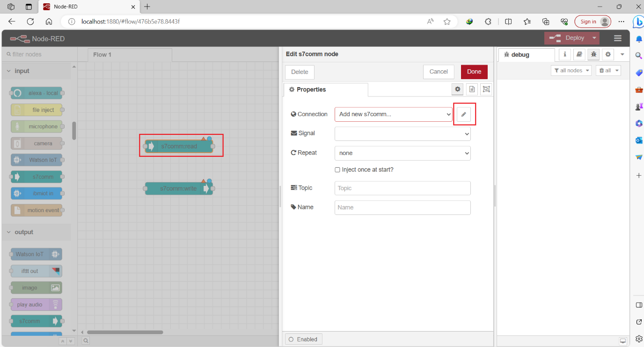Toggle the Enabled switch at dialog bottom
Screen dimensions: 644x347
coord(303,339)
